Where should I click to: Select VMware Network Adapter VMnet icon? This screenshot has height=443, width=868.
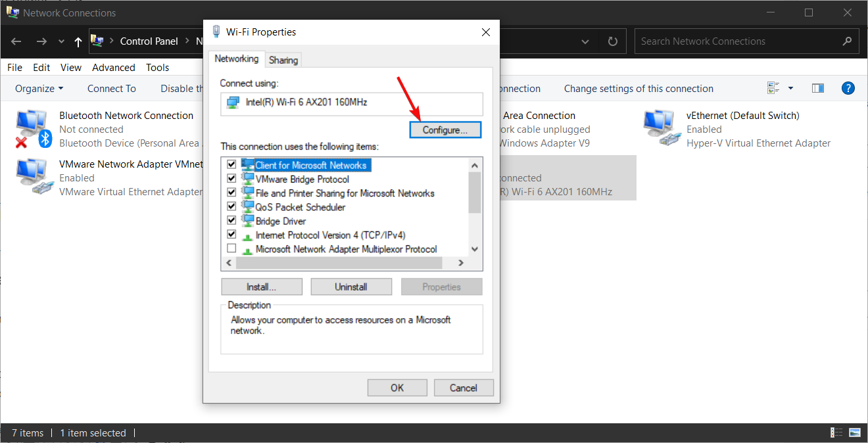pos(34,177)
